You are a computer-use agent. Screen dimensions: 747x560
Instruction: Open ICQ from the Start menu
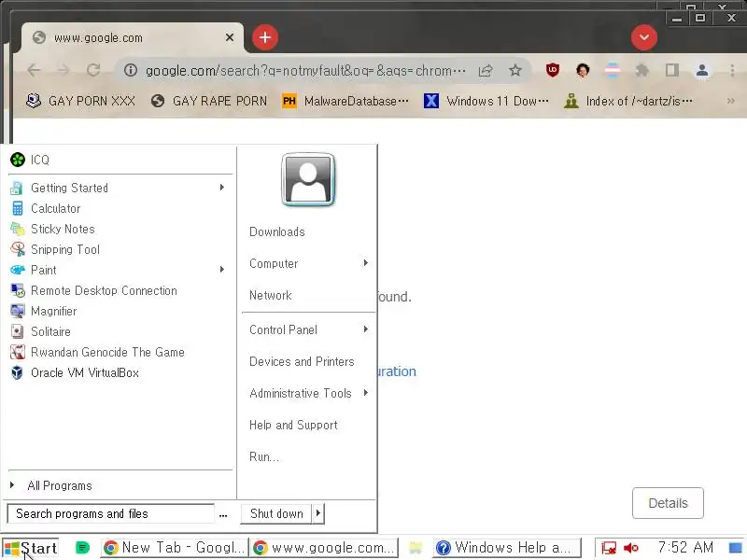tap(120, 160)
